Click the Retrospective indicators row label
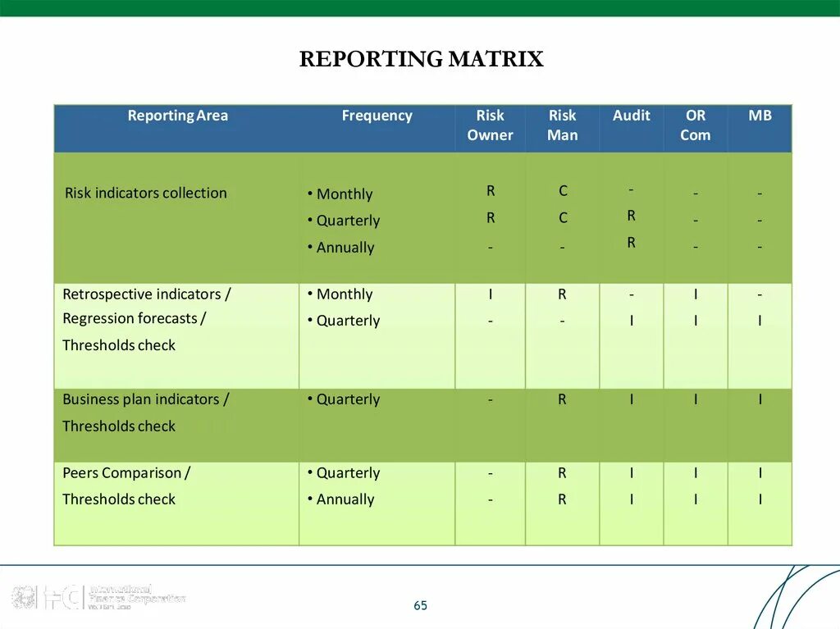Viewport: 840px width, 629px height. pos(146,294)
